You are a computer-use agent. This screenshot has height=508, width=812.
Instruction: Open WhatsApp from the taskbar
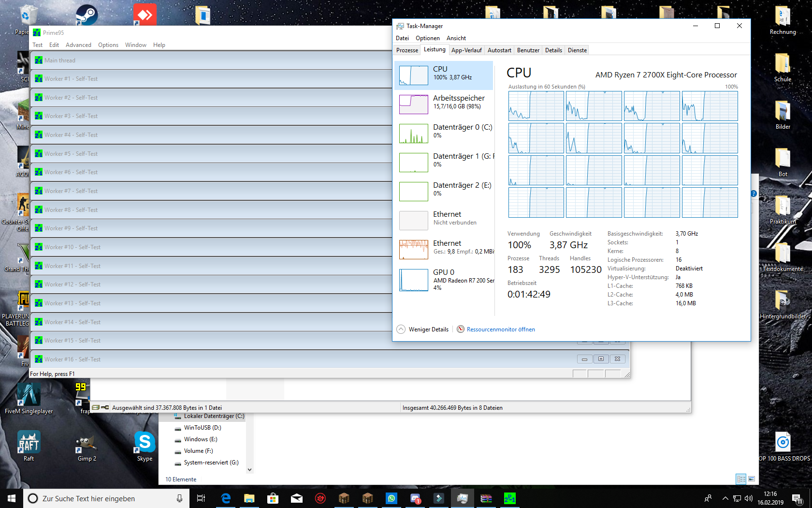pyautogui.click(x=391, y=498)
